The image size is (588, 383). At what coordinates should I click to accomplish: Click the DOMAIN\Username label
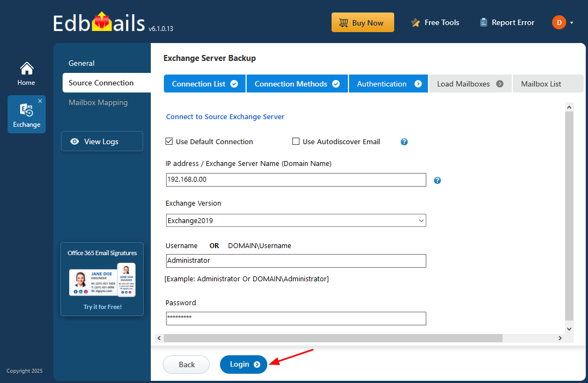(x=260, y=246)
